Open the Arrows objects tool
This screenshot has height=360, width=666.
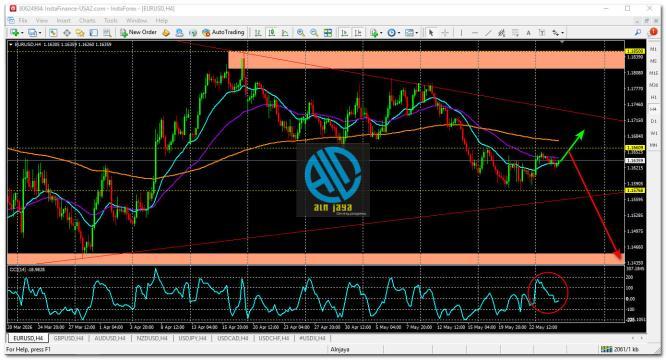point(555,33)
